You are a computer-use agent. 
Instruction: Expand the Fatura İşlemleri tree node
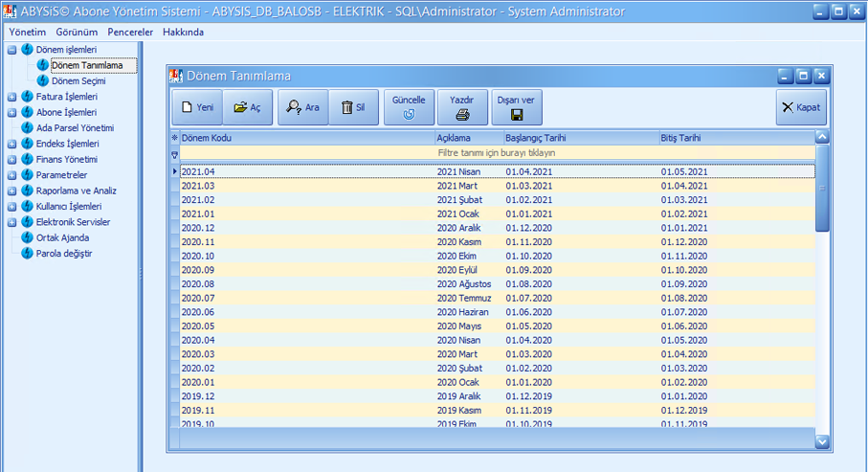(x=11, y=97)
